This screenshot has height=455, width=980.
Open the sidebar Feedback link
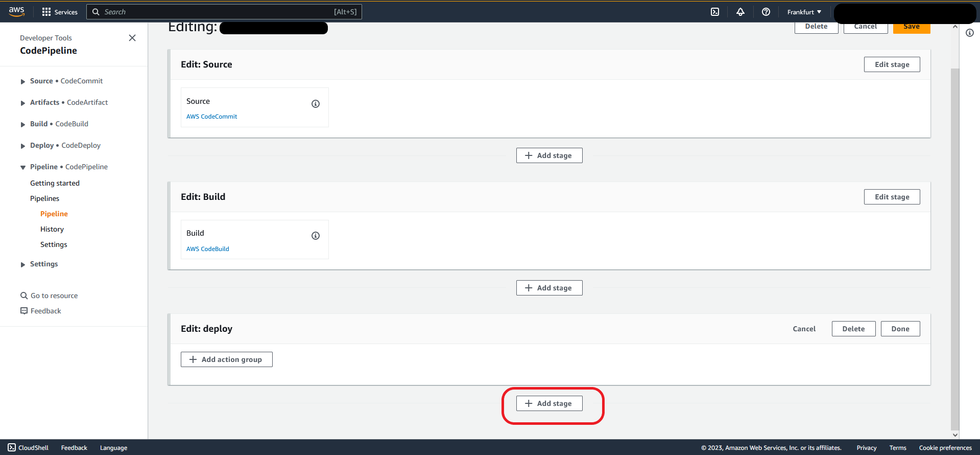(45, 311)
